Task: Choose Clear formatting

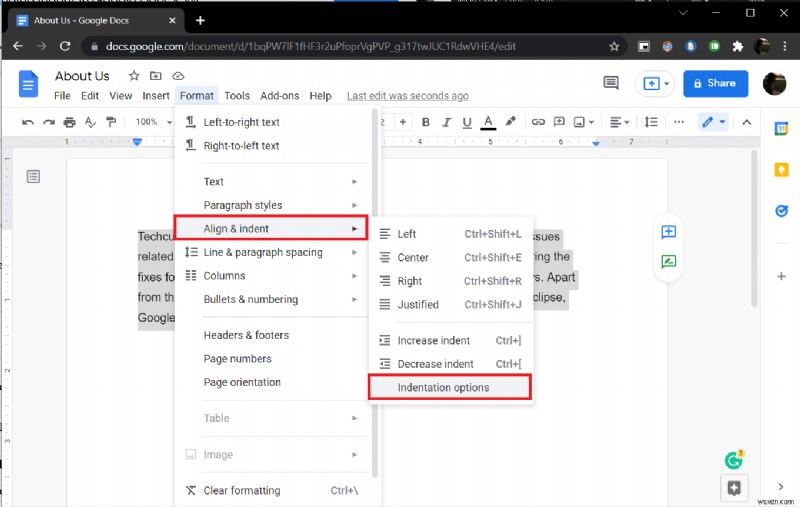Action: click(271, 491)
